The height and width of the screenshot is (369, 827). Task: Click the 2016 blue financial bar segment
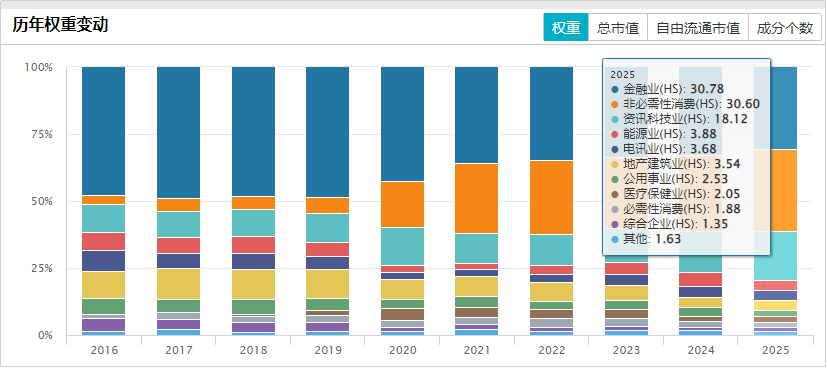pyautogui.click(x=103, y=131)
